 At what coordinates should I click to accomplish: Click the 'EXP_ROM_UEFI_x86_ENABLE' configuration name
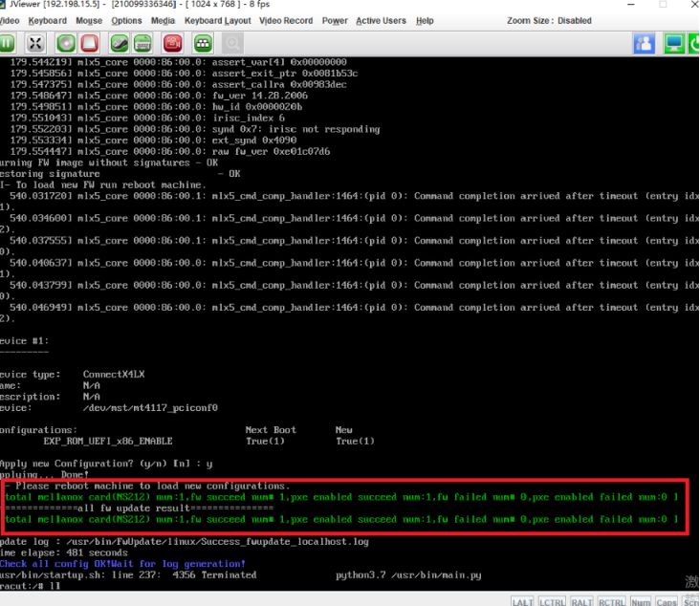(x=108, y=441)
